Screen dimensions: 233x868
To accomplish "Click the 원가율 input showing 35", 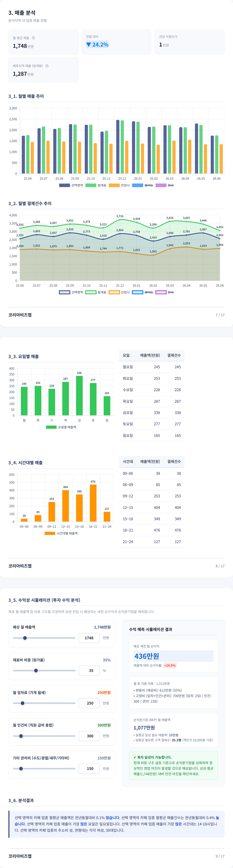I will tap(89, 671).
